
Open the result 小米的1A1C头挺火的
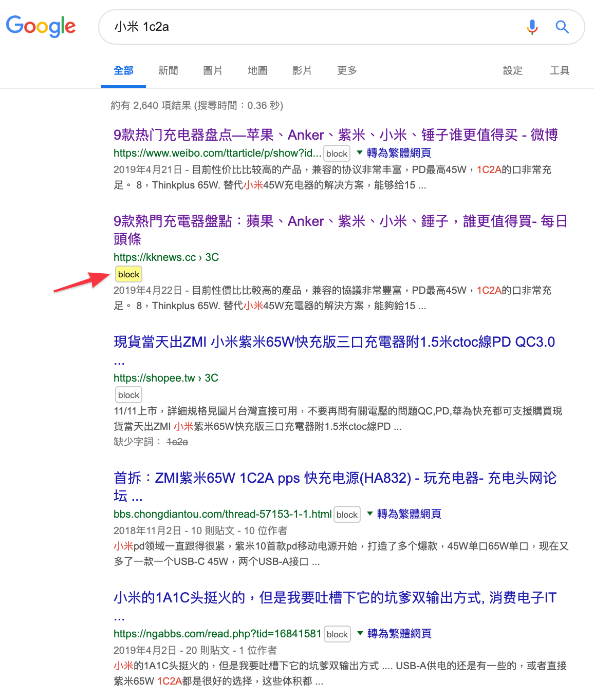(335, 607)
